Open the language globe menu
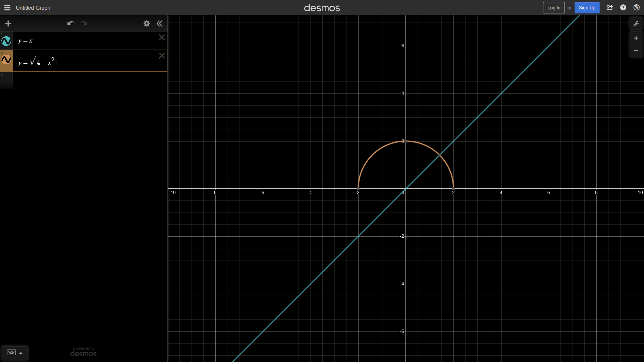Screen dimensions: 644x362 click(x=636, y=8)
